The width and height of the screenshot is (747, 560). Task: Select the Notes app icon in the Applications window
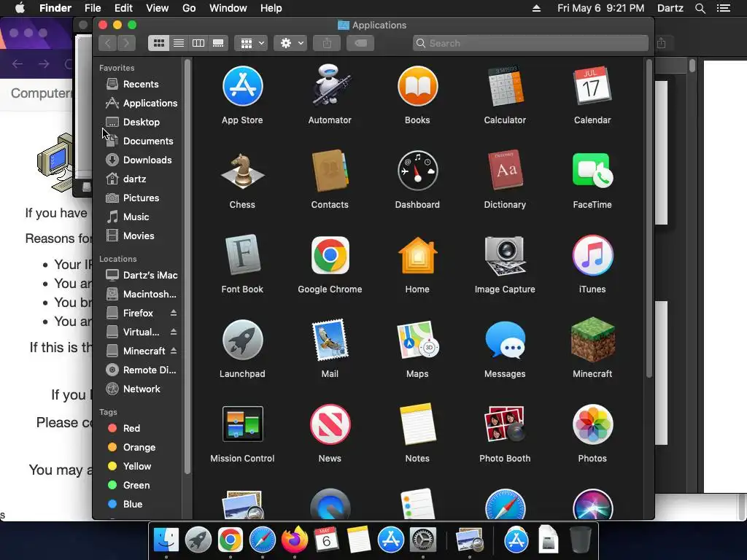(x=417, y=424)
